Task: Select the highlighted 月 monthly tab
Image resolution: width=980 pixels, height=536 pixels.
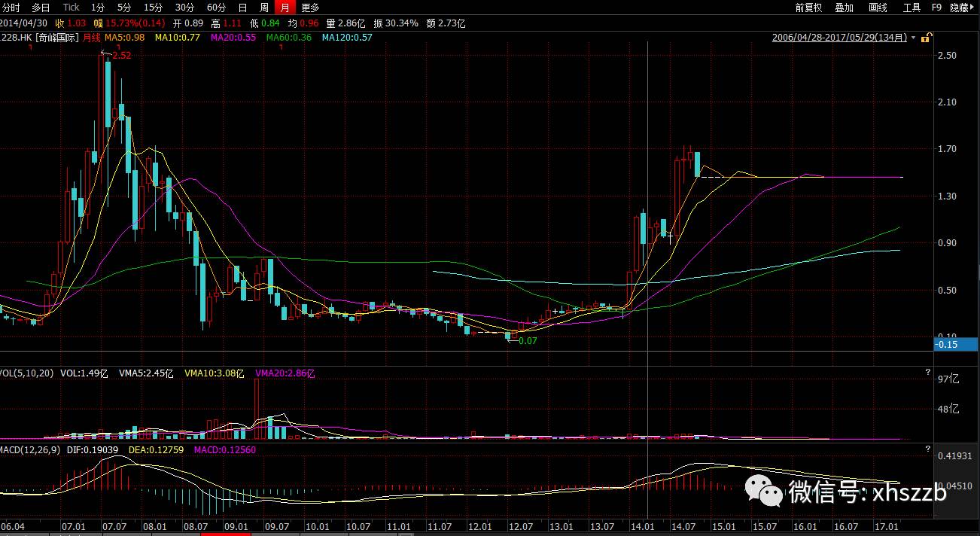Action: [285, 8]
